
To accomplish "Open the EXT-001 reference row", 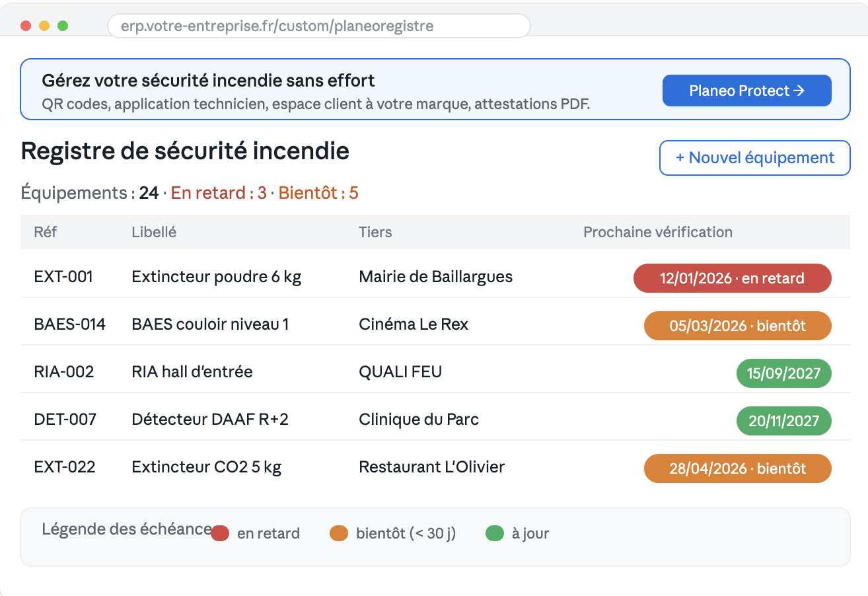I will [x=435, y=277].
